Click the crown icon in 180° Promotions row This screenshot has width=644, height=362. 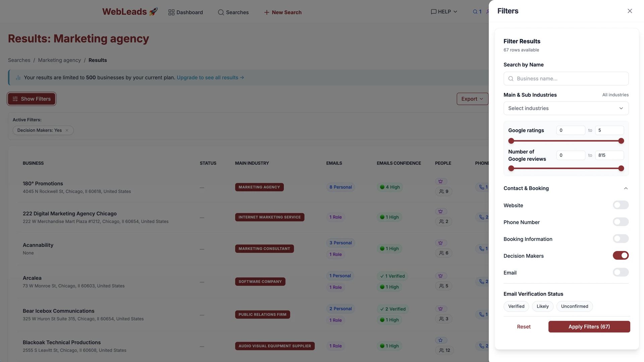(x=440, y=182)
